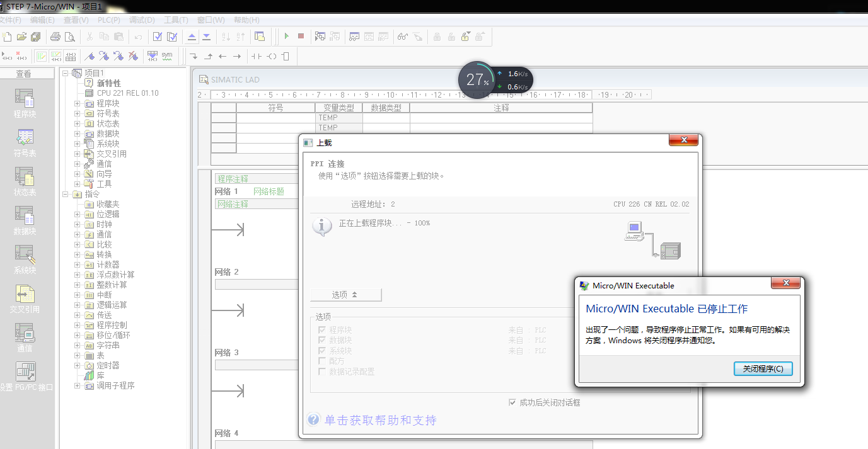The height and width of the screenshot is (449, 868).
Task: Toggle the 配方 checkbox in options
Action: 322,361
